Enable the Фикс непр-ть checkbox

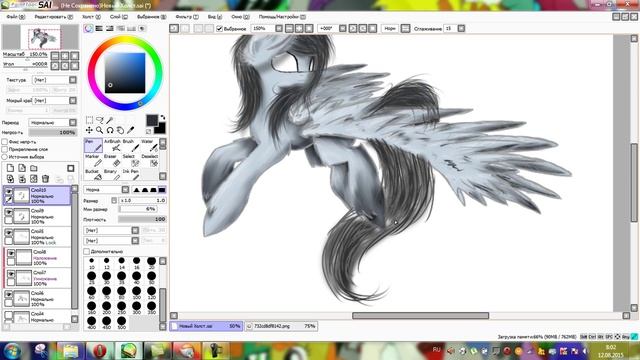(x=5, y=142)
